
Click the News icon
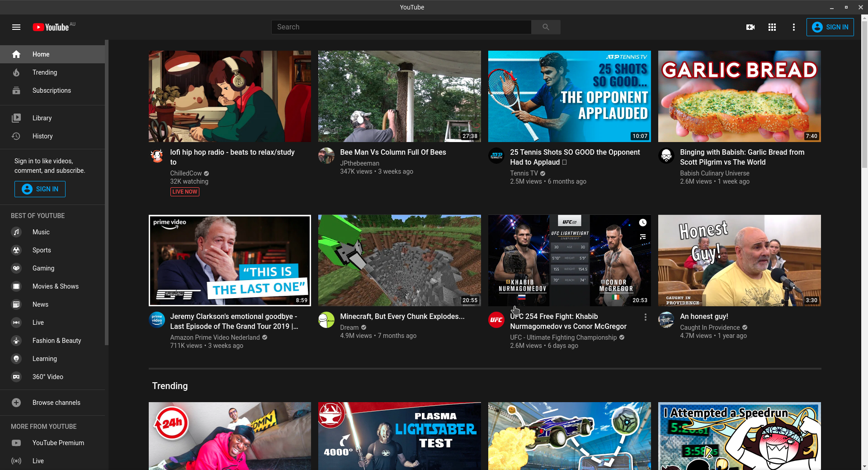pyautogui.click(x=16, y=304)
